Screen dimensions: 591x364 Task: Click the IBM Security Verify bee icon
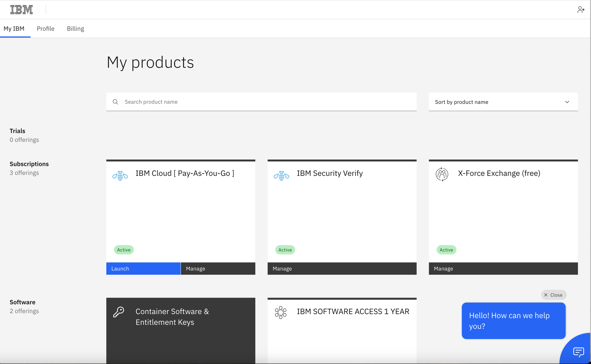click(x=281, y=175)
